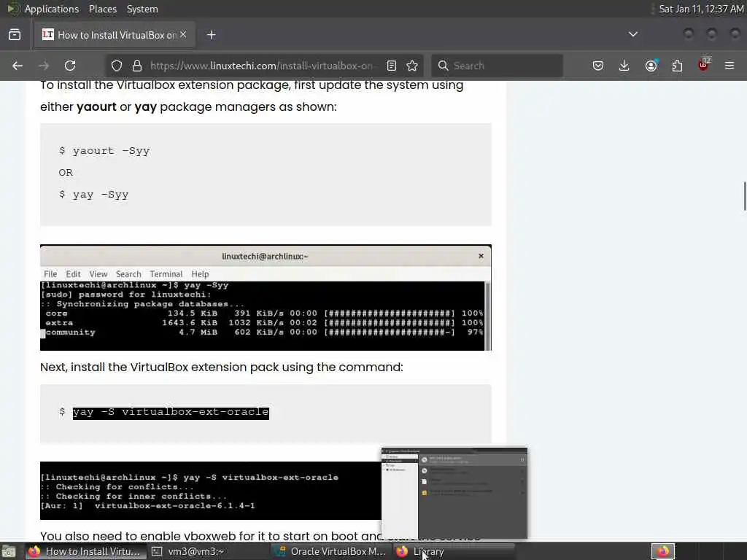Click the Search input box
The image size is (747, 560).
498,66
